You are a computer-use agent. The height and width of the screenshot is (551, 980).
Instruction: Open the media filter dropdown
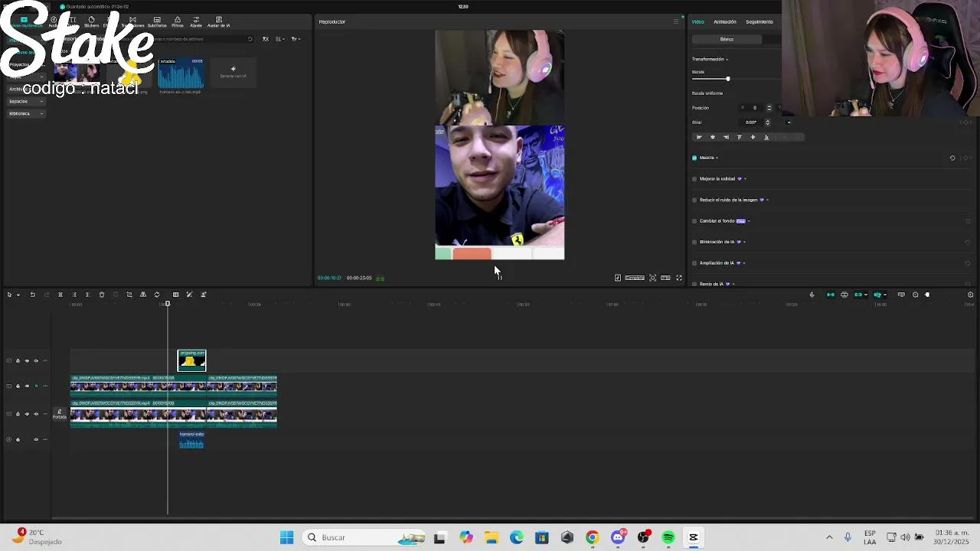[296, 39]
